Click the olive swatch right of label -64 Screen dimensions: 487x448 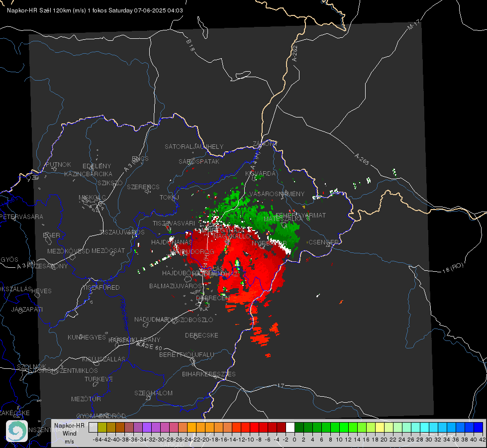(102, 428)
